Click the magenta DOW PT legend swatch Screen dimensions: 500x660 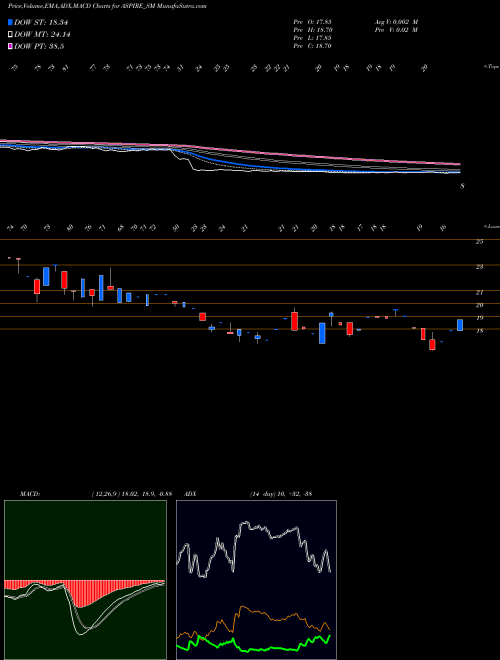pyautogui.click(x=11, y=46)
